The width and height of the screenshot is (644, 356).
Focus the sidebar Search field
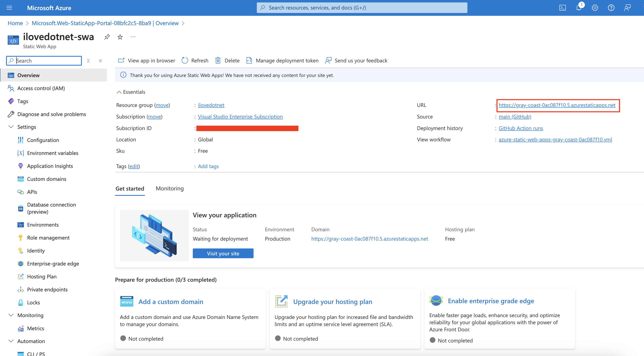(x=44, y=61)
